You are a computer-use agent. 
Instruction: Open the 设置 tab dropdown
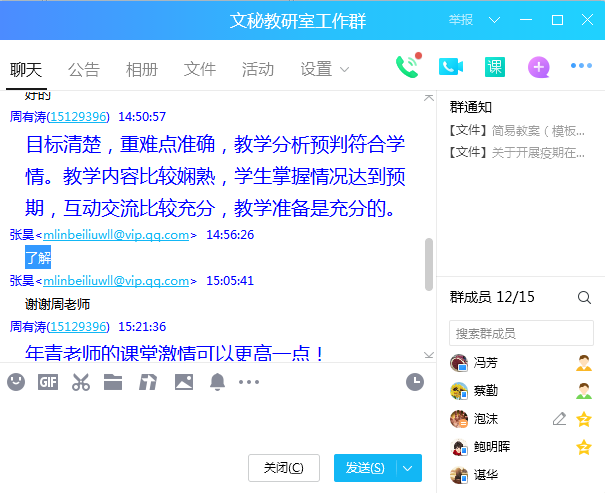tap(325, 69)
